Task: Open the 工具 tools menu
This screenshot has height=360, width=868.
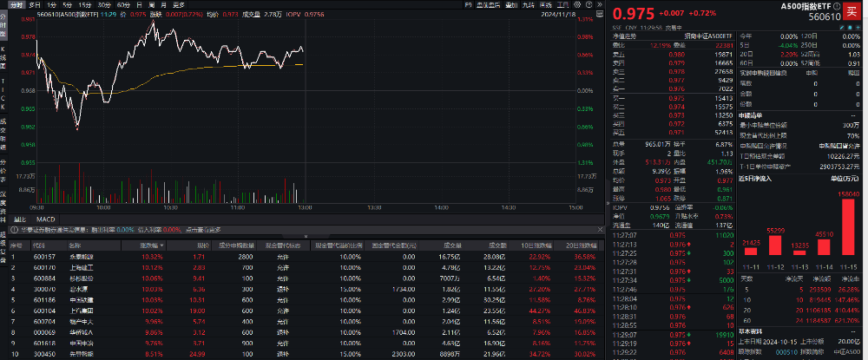Action: tap(562, 4)
